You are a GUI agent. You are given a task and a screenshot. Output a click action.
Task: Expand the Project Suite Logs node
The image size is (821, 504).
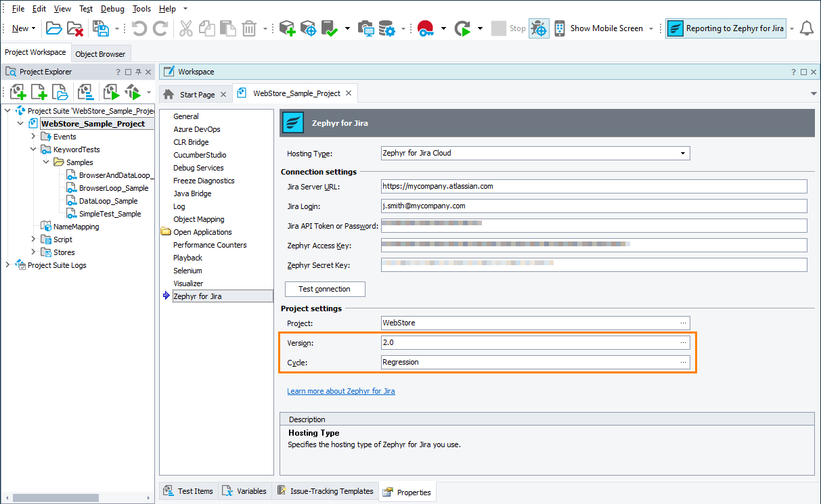7,265
